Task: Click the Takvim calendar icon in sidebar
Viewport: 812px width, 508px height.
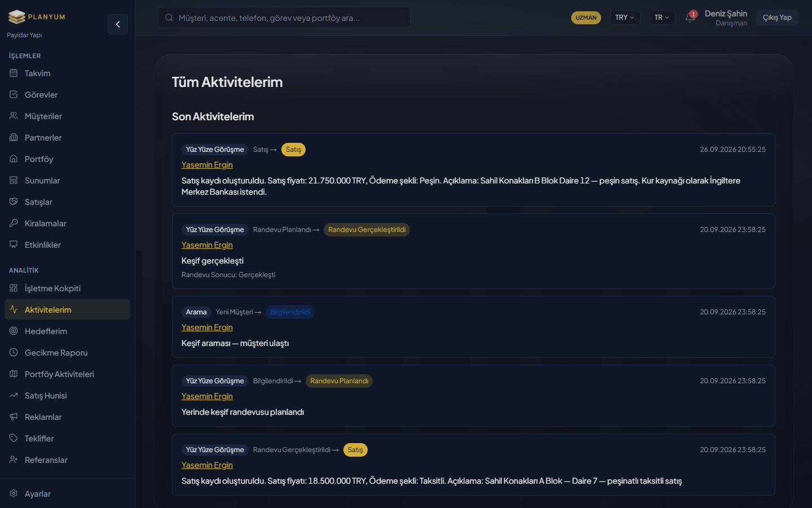Action: tap(14, 73)
